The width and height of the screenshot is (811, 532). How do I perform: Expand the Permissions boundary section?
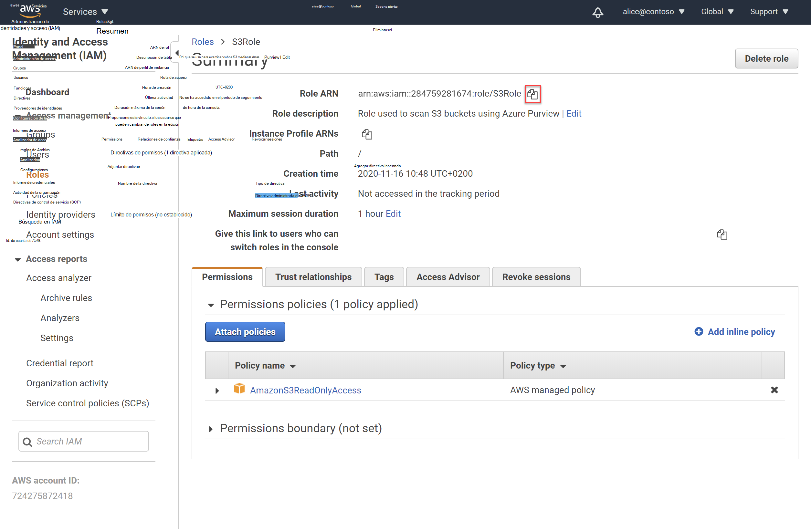[x=211, y=429]
